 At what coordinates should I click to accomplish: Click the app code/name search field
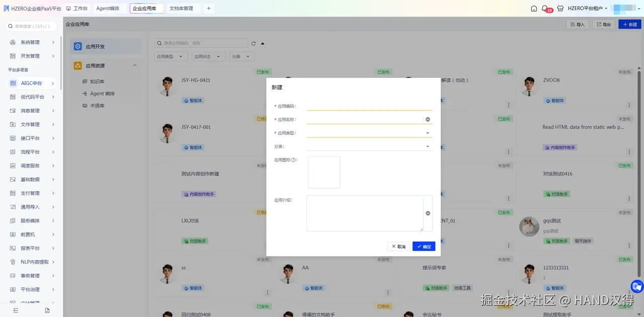(x=201, y=43)
